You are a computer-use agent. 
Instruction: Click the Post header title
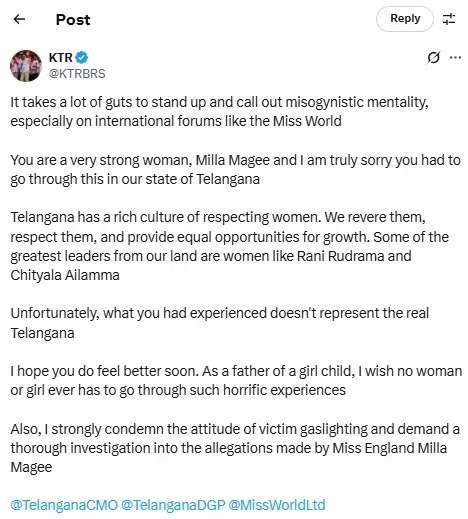point(73,20)
